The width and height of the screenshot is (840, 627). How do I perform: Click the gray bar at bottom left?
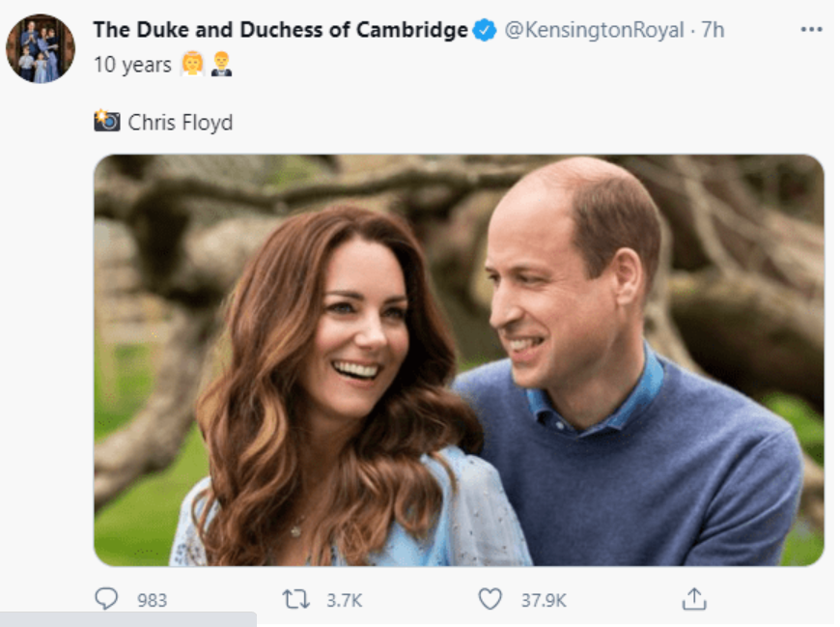point(127,618)
